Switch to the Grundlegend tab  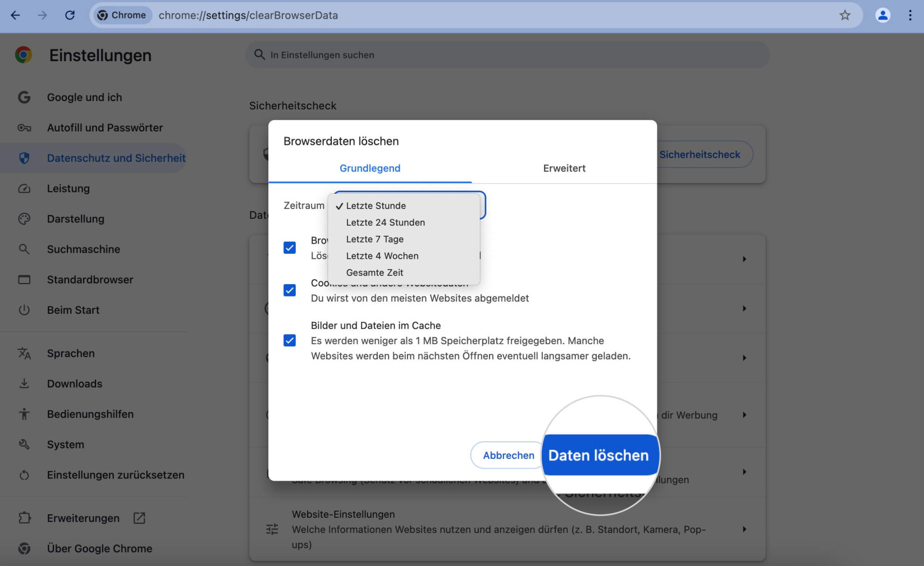click(x=370, y=168)
